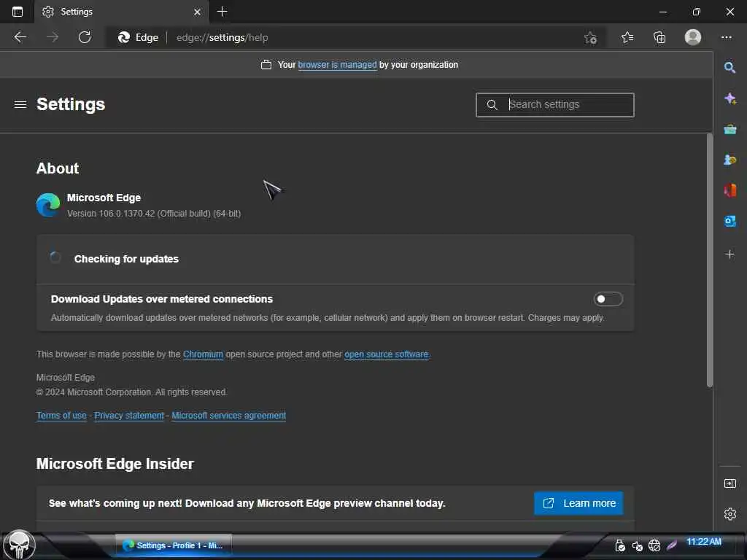
Task: Open sidebar Tools briefcase icon
Action: point(729,130)
